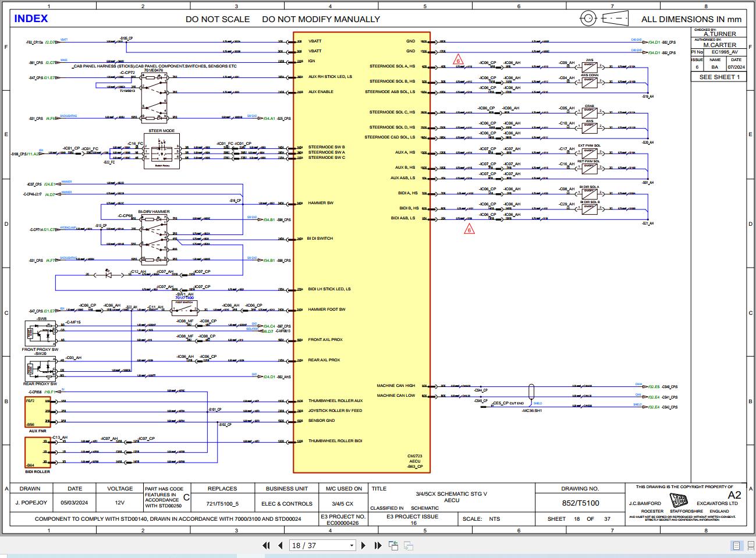Jump to the last page of the document
The image size is (756, 558).
click(x=378, y=545)
